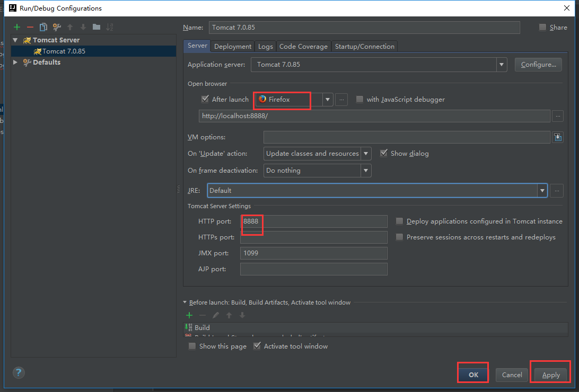Click ellipsis button beside JRE field
Image resolution: width=579 pixels, height=392 pixels.
(x=557, y=191)
